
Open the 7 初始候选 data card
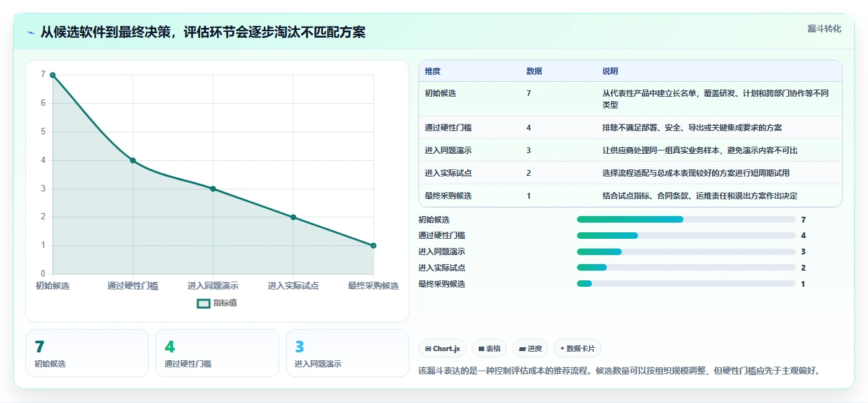(87, 353)
